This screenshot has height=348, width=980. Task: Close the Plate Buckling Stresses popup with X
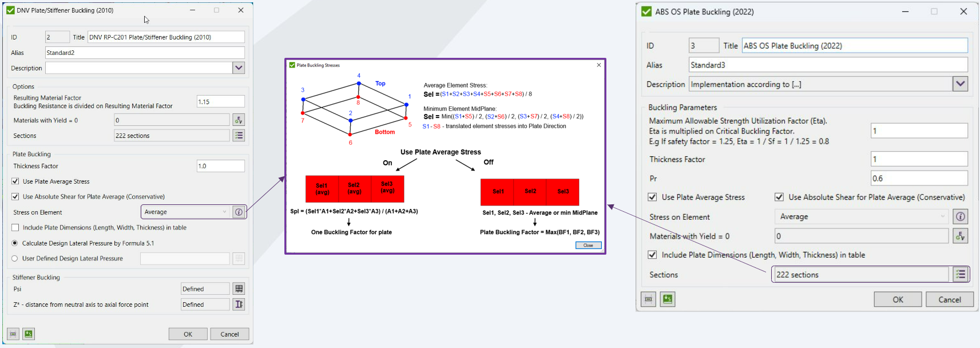(599, 65)
